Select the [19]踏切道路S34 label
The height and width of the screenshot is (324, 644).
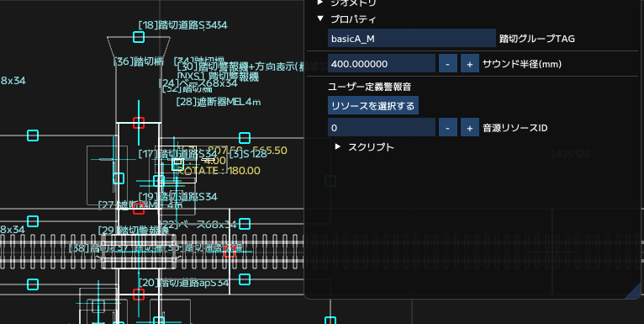178,197
